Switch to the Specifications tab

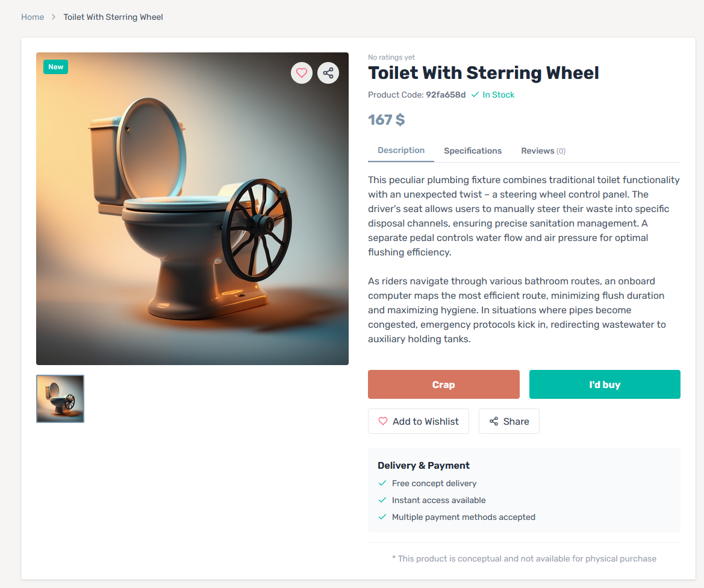[473, 151]
